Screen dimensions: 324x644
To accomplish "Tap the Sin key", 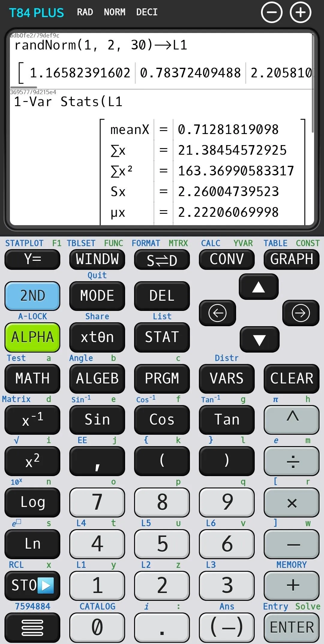I will click(97, 419).
